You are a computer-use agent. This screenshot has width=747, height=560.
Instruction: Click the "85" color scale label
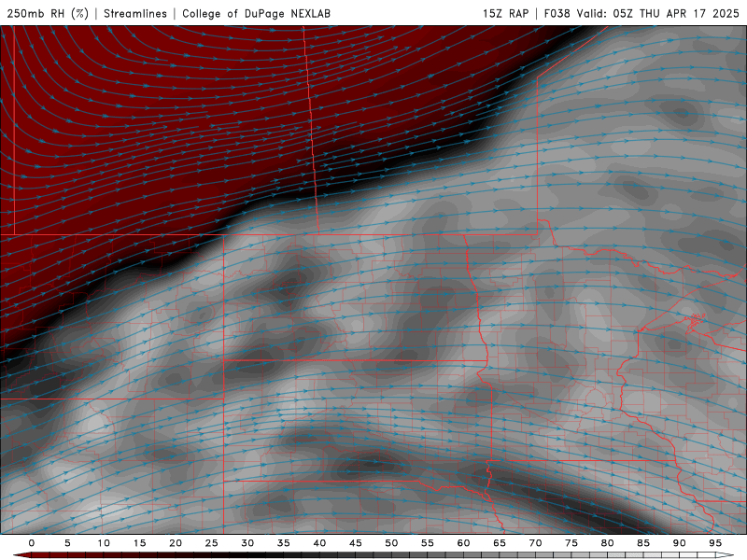(x=643, y=543)
